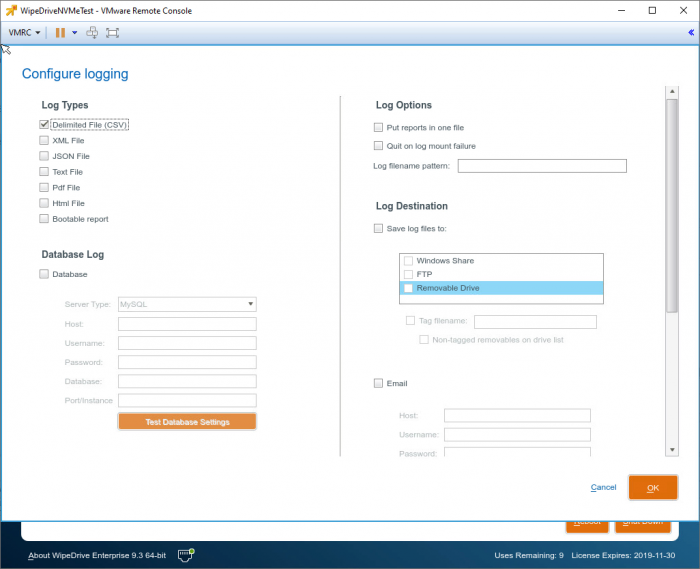Enable Quit on log mount failure
This screenshot has height=569, width=700.
[378, 145]
